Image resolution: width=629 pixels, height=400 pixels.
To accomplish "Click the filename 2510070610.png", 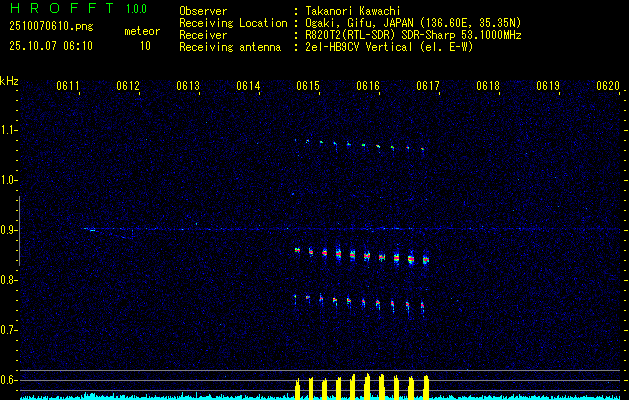I will tap(51, 27).
